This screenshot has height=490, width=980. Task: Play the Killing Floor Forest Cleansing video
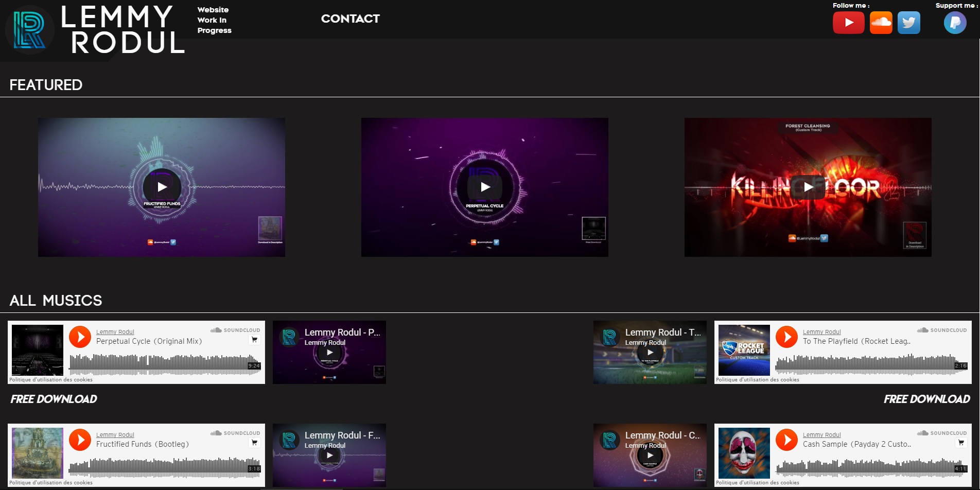pos(808,187)
